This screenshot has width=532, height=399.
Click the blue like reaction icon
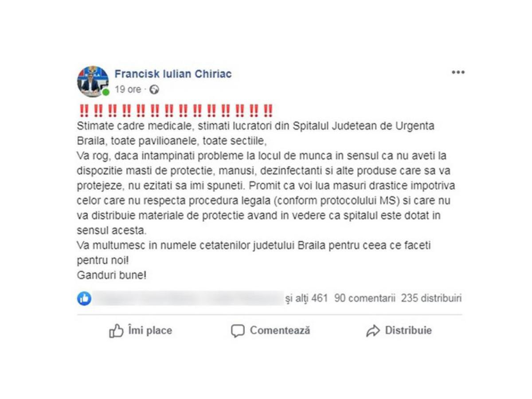pyautogui.click(x=84, y=298)
